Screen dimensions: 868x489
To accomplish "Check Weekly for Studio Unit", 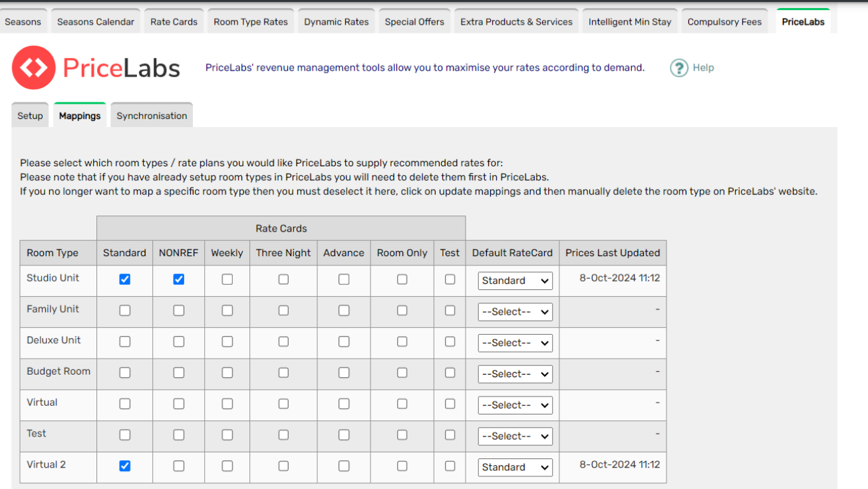I will pyautogui.click(x=227, y=279).
